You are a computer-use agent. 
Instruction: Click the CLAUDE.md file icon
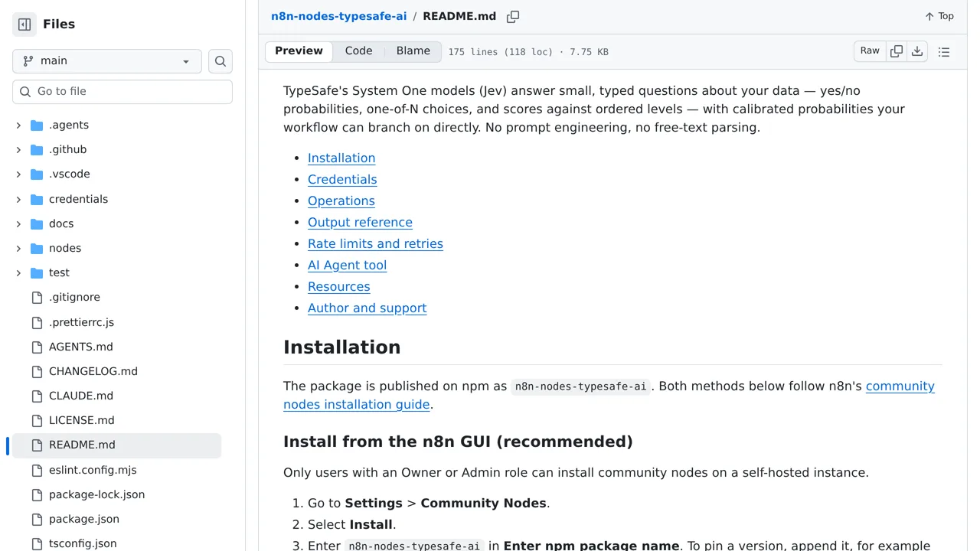37,396
